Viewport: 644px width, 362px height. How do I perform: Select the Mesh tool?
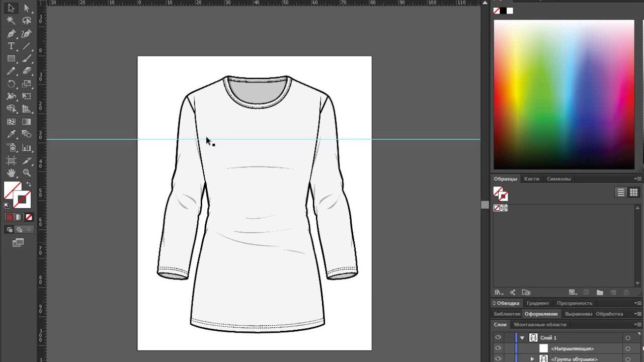tap(11, 122)
